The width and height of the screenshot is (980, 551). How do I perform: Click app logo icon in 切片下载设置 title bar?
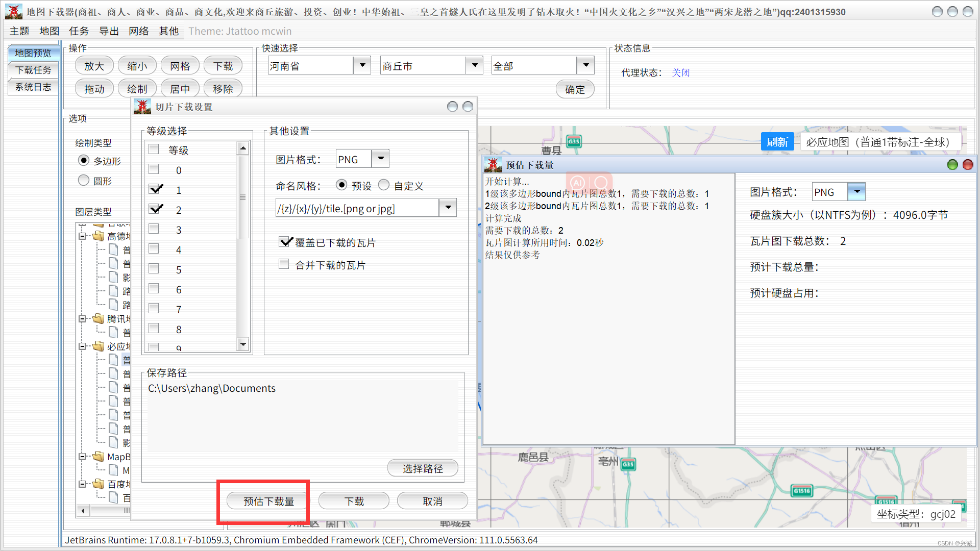coord(142,107)
